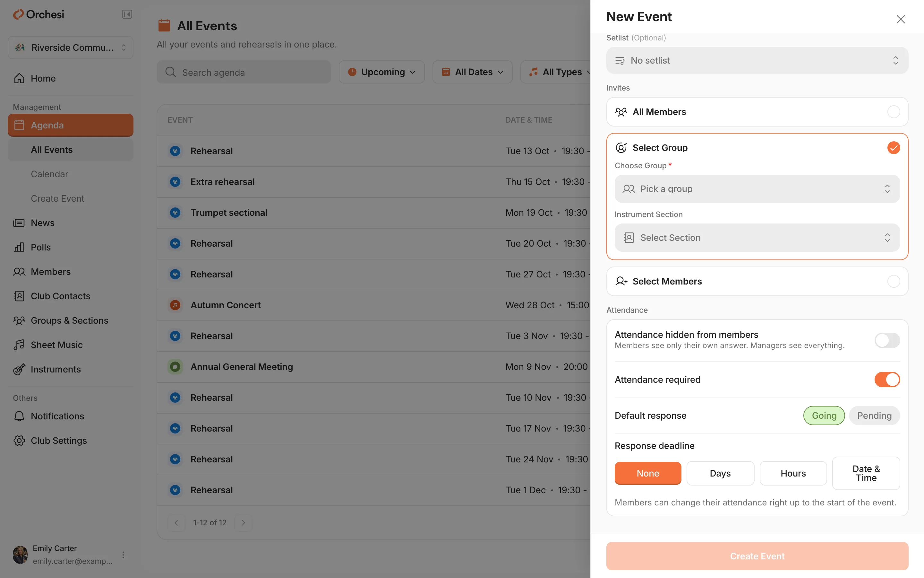Open Home from the sidebar
The width and height of the screenshot is (924, 578).
(71, 78)
